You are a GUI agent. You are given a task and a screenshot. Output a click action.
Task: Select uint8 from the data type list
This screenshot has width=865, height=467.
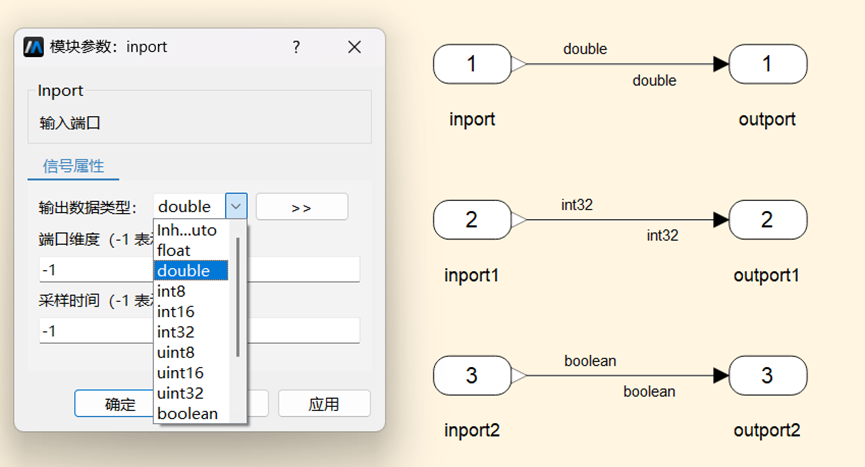tap(191, 352)
